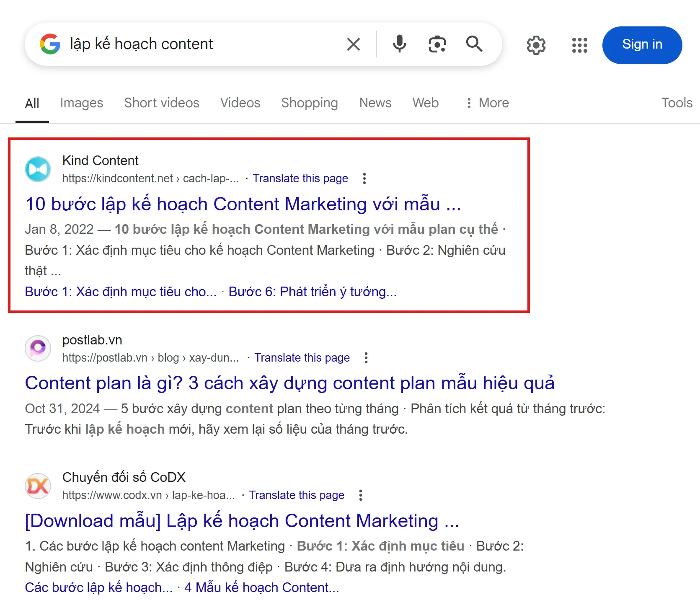
Task: Click the Kind Content site name
Action: click(x=101, y=161)
